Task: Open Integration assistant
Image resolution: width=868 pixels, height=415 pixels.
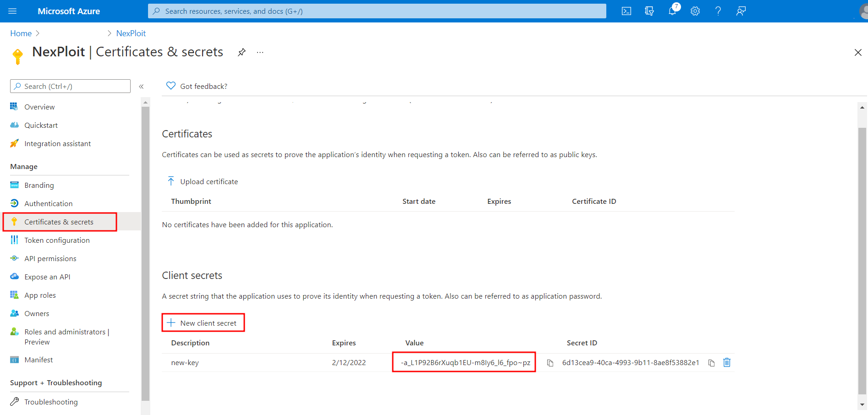Action: coord(57,143)
